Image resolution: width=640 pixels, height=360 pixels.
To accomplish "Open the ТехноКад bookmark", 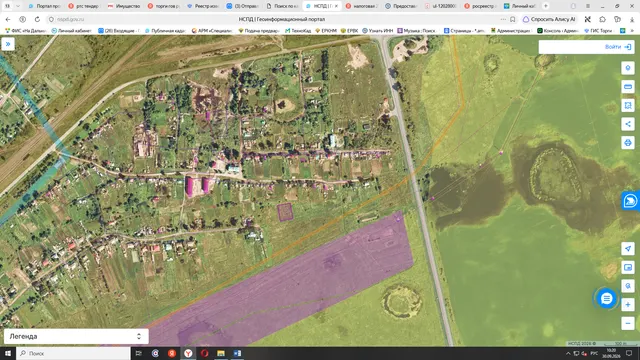I will pos(298,31).
